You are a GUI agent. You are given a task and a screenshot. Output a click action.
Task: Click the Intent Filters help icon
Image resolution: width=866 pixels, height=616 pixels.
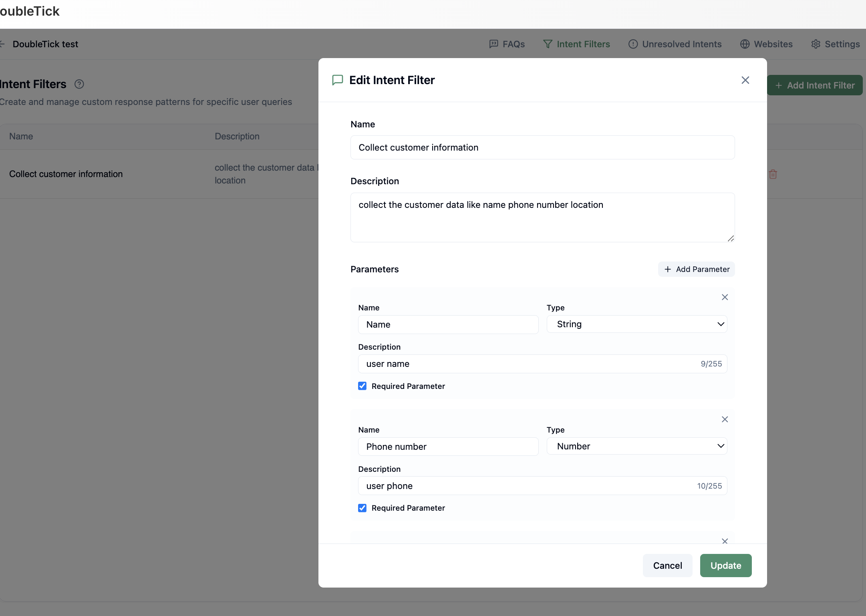coord(79,84)
